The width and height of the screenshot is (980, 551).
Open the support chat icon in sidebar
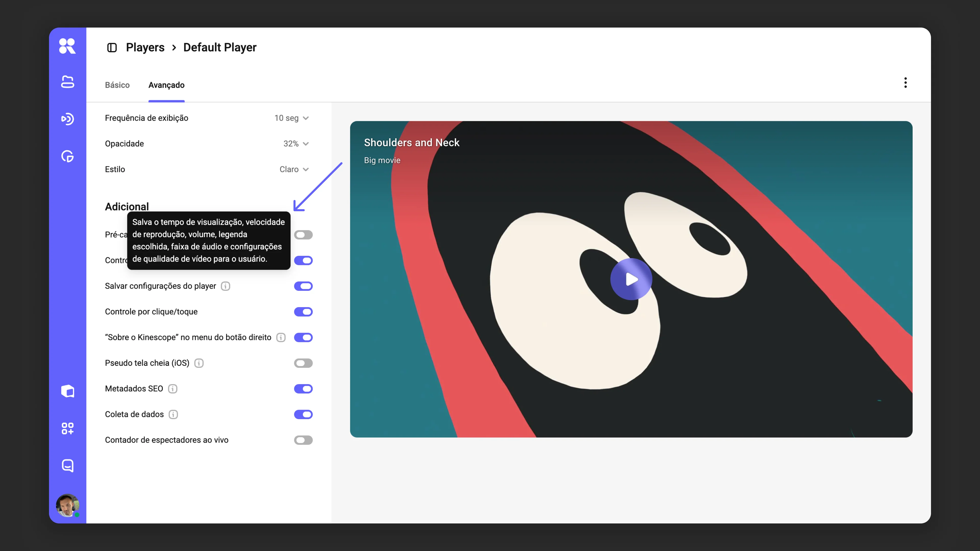[67, 466]
